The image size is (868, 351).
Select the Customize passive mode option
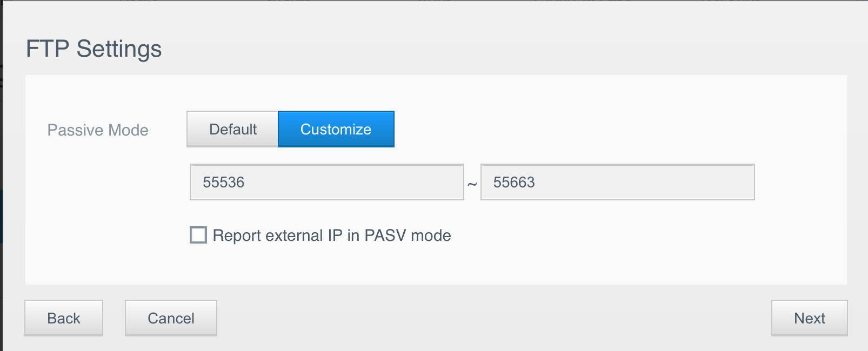[x=336, y=129]
